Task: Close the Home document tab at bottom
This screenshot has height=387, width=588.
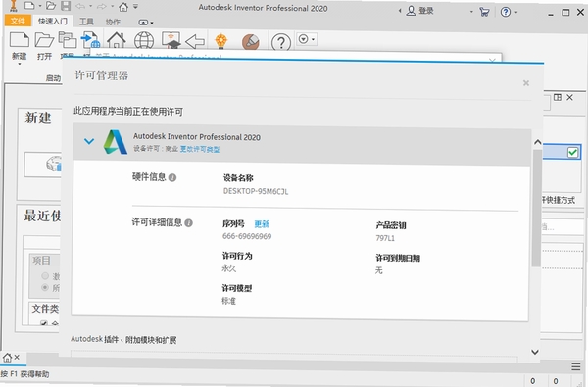Action: coord(17,357)
